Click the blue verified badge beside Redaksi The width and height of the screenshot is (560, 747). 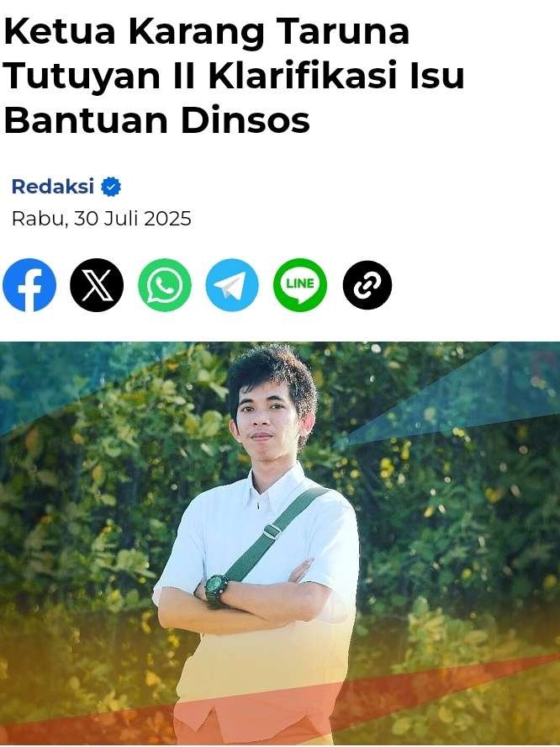pyautogui.click(x=111, y=187)
